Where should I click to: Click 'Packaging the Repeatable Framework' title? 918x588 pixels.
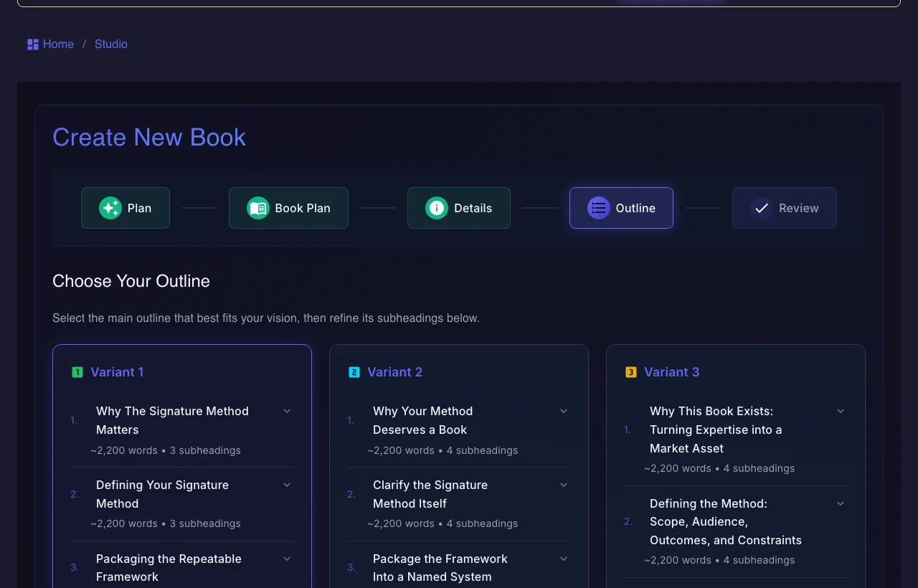(169, 568)
